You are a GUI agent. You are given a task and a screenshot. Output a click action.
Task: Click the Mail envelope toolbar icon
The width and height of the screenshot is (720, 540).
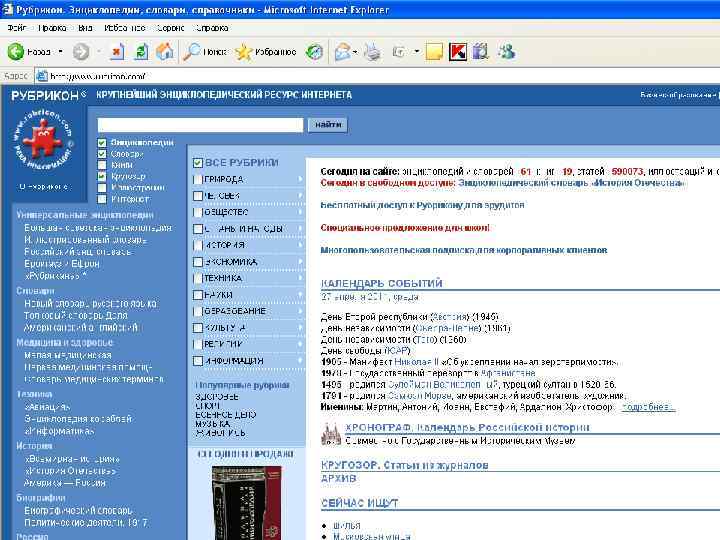tap(343, 51)
